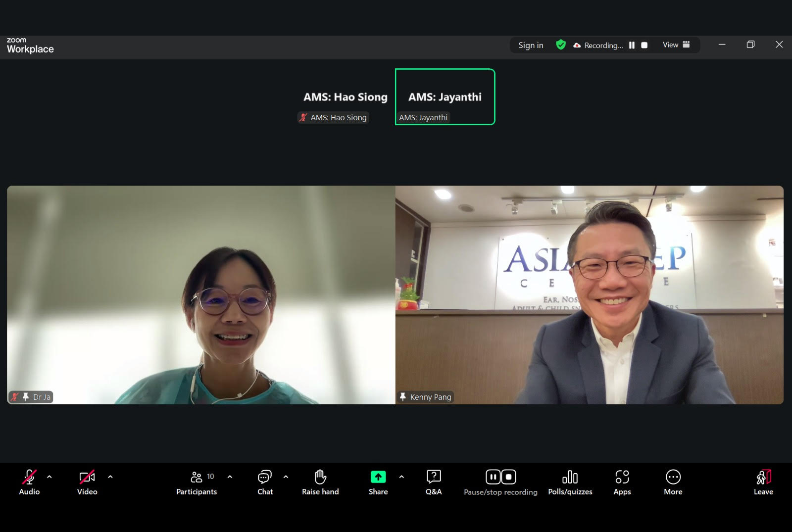Select the Kenny Pang video tile
Image resolution: width=792 pixels, height=532 pixels.
tap(589, 295)
